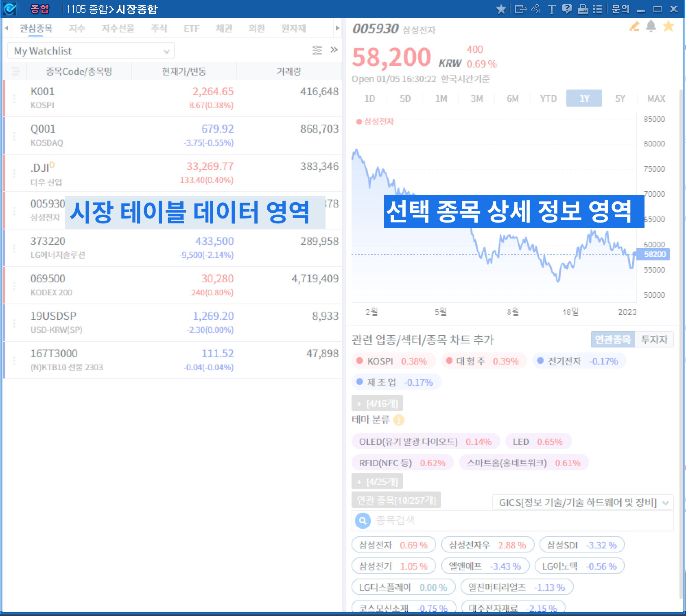Toggle the yellow favorite star for 삼성전자
This screenshot has width=686, height=616.
point(668,27)
